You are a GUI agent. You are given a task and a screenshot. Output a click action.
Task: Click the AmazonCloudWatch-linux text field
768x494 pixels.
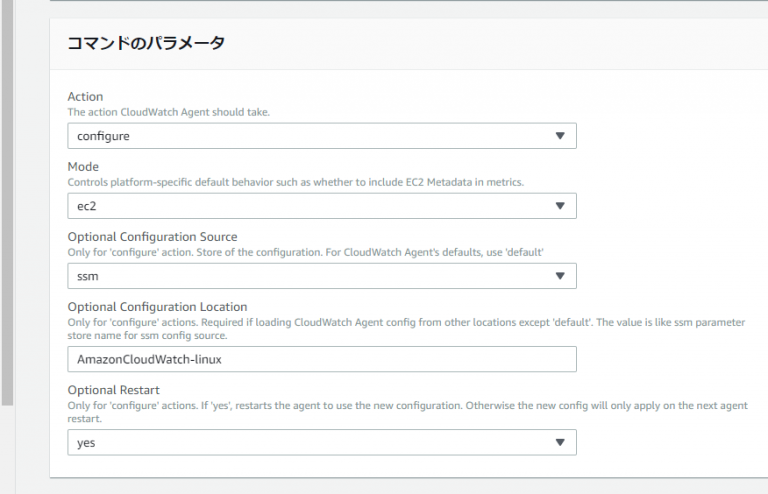(322, 359)
